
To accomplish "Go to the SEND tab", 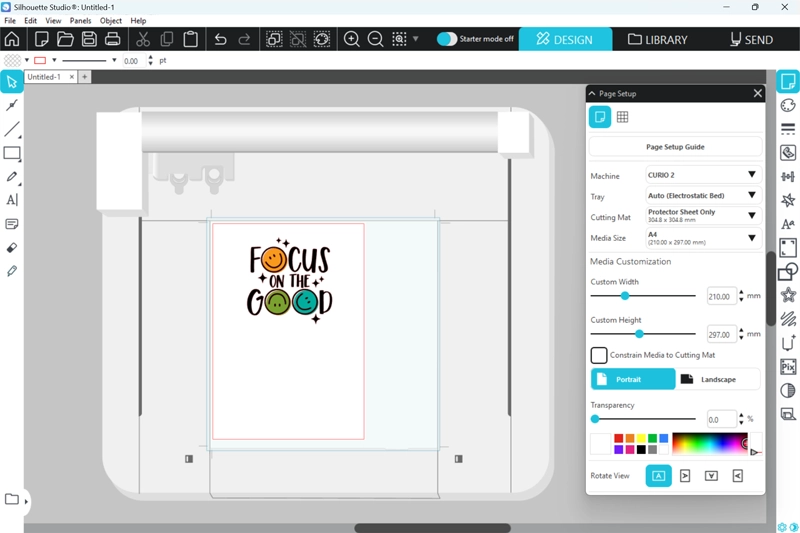I will (751, 40).
